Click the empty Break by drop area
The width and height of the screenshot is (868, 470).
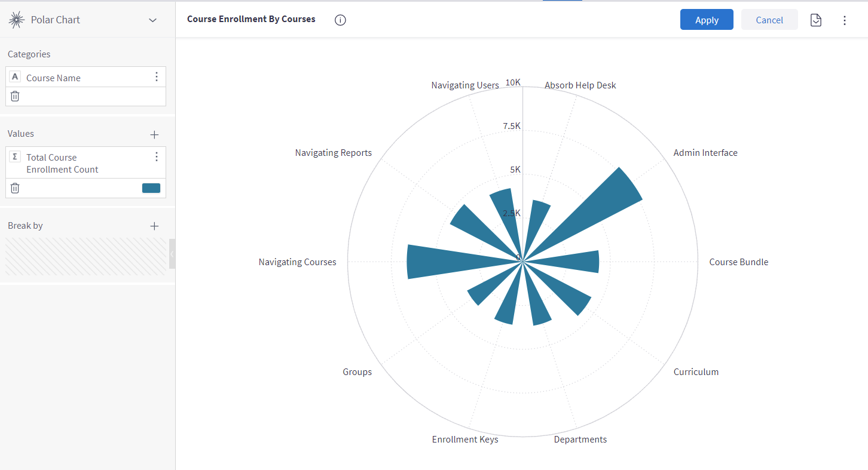(x=86, y=257)
